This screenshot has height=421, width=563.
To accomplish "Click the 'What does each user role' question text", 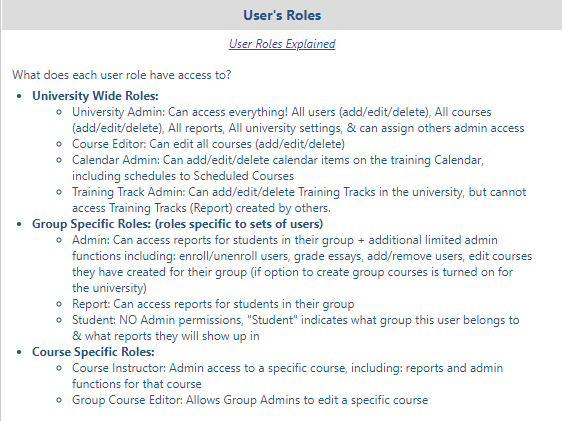I will click(122, 75).
